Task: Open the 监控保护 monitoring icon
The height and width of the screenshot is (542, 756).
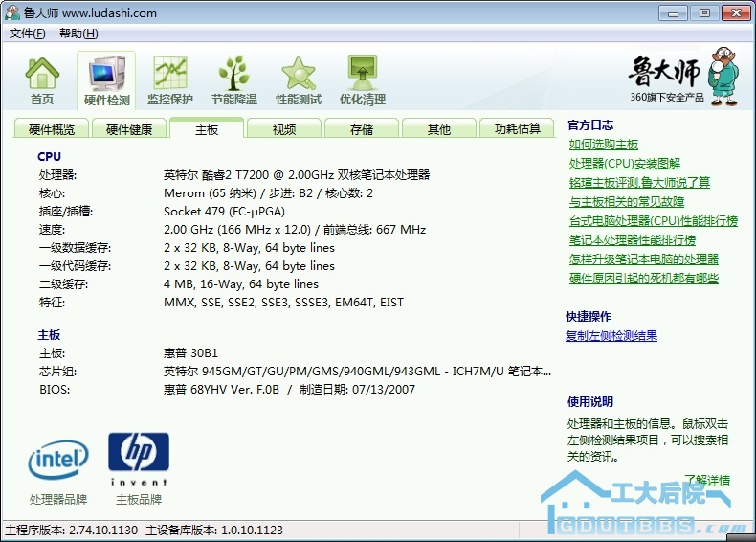Action: click(170, 81)
